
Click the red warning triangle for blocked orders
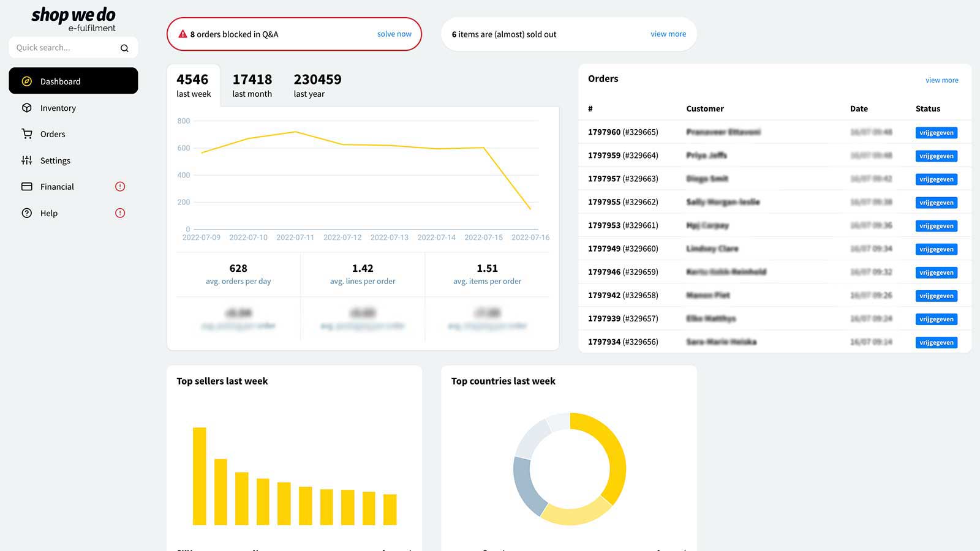[x=183, y=34]
